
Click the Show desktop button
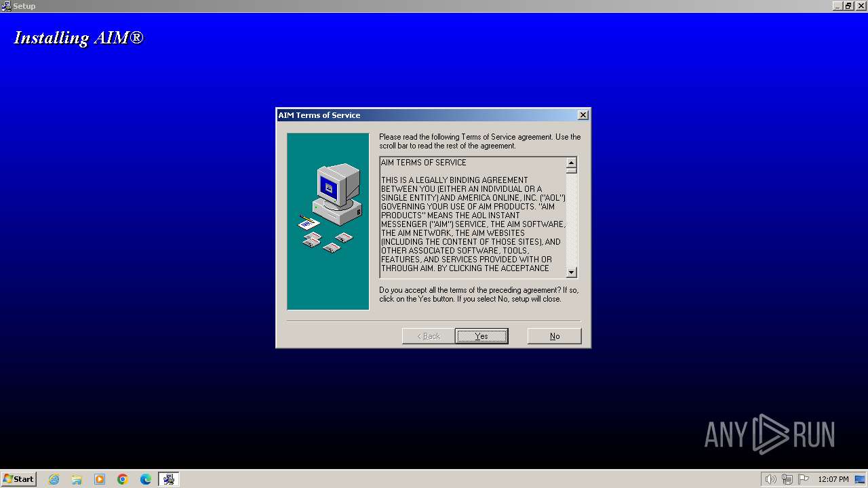[861, 479]
